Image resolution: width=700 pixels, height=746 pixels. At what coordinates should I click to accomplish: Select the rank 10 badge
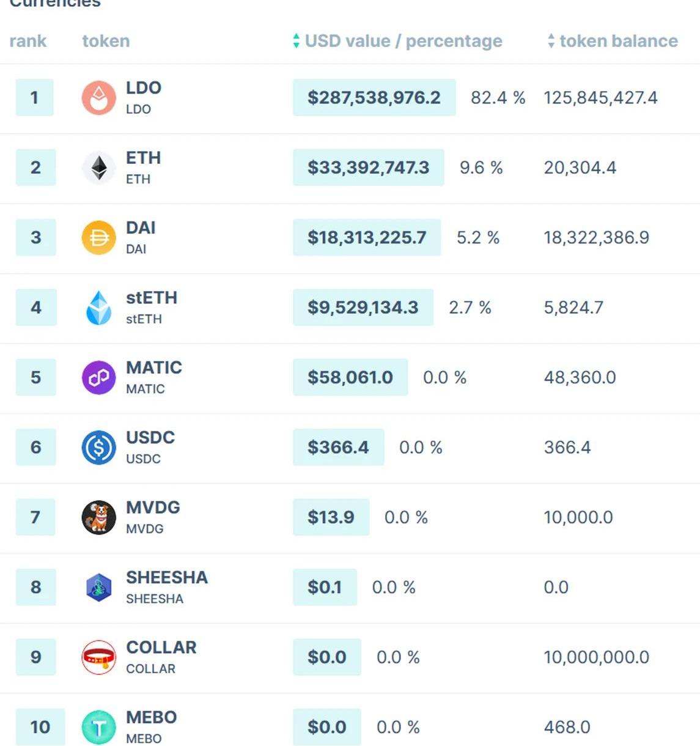[40, 727]
